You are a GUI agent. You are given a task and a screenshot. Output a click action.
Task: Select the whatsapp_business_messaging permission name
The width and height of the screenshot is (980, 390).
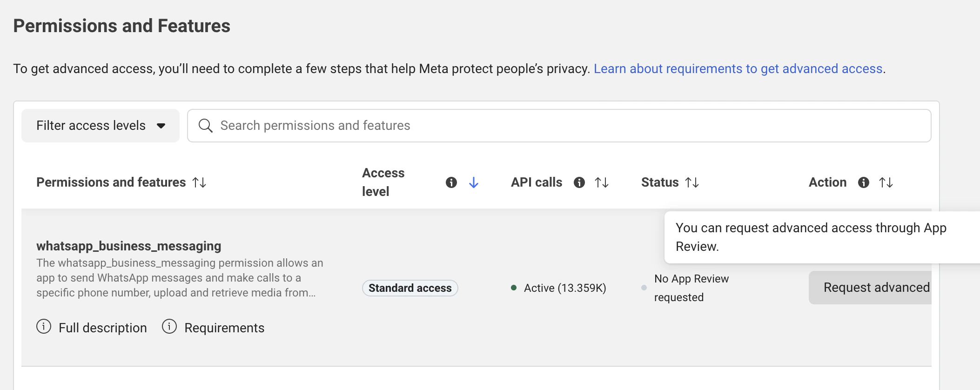129,246
